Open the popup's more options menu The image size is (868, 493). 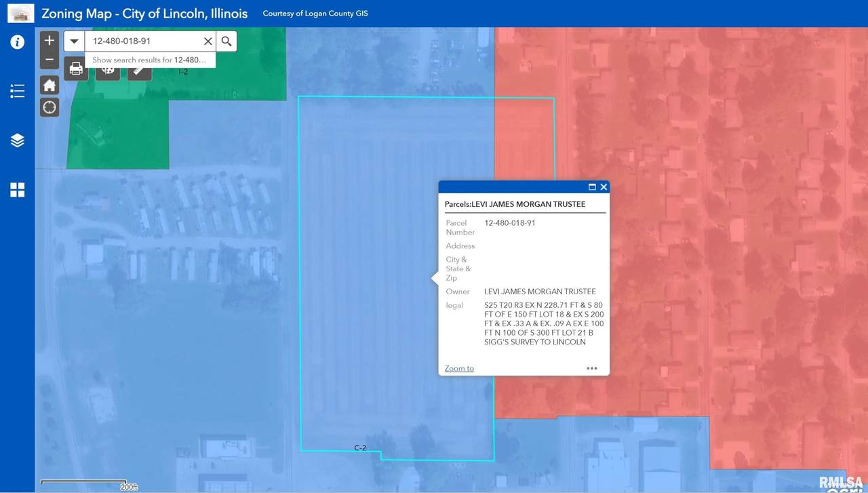[x=591, y=368]
